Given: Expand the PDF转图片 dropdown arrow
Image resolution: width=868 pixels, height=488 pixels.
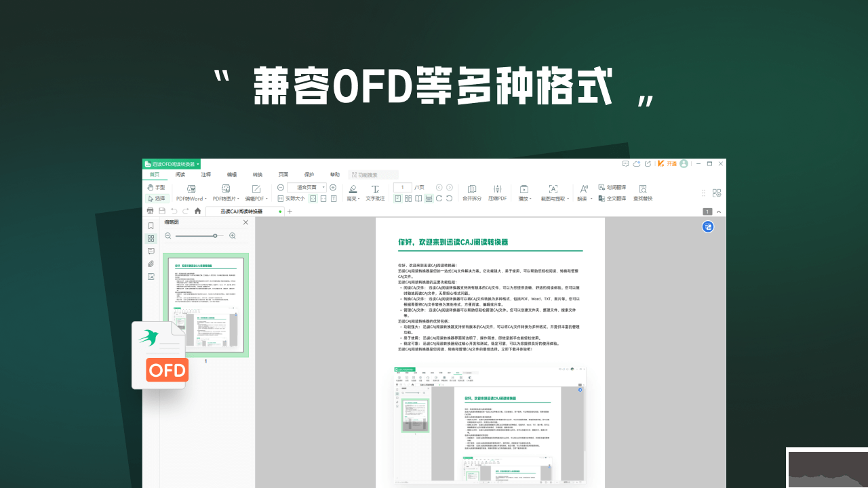Looking at the screenshot, I should click(238, 199).
